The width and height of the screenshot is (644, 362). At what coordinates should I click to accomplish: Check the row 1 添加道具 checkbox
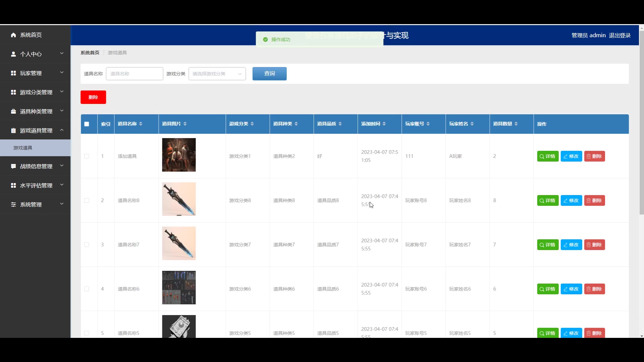tap(87, 156)
